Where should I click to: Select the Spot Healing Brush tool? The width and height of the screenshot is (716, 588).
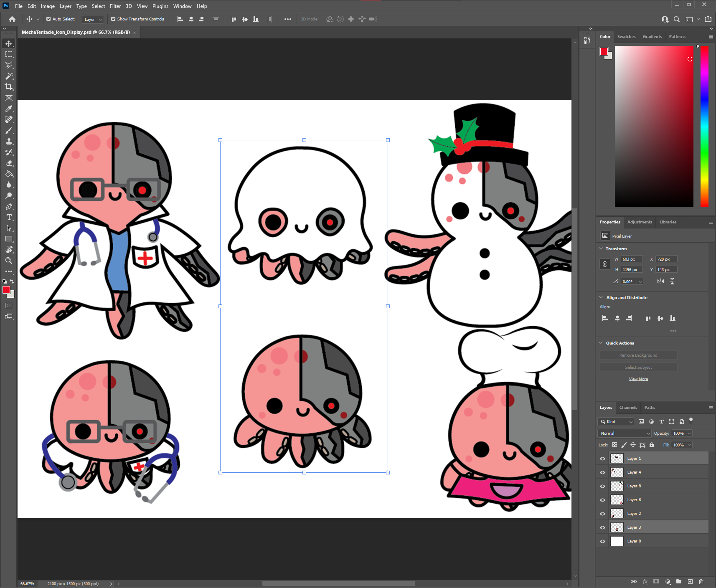[x=9, y=119]
